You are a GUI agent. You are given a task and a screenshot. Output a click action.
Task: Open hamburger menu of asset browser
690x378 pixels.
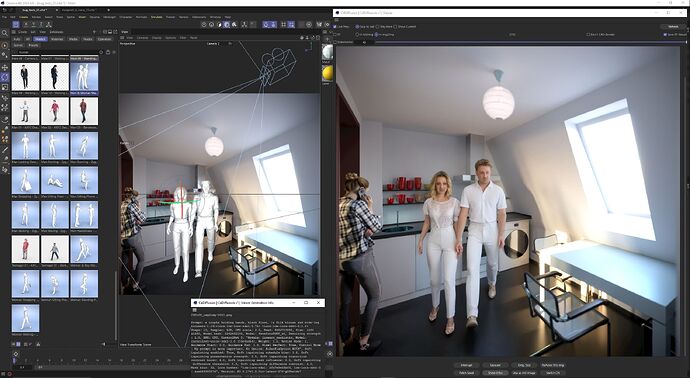point(15,32)
